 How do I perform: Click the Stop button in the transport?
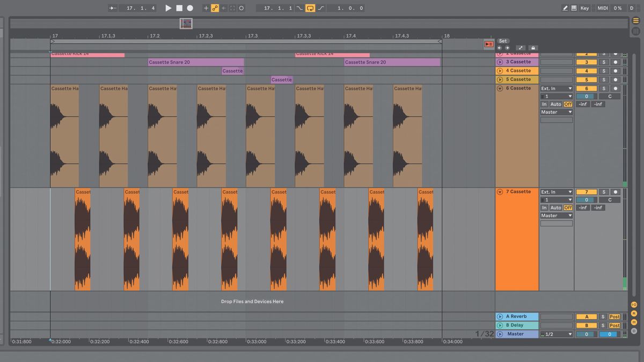point(179,8)
